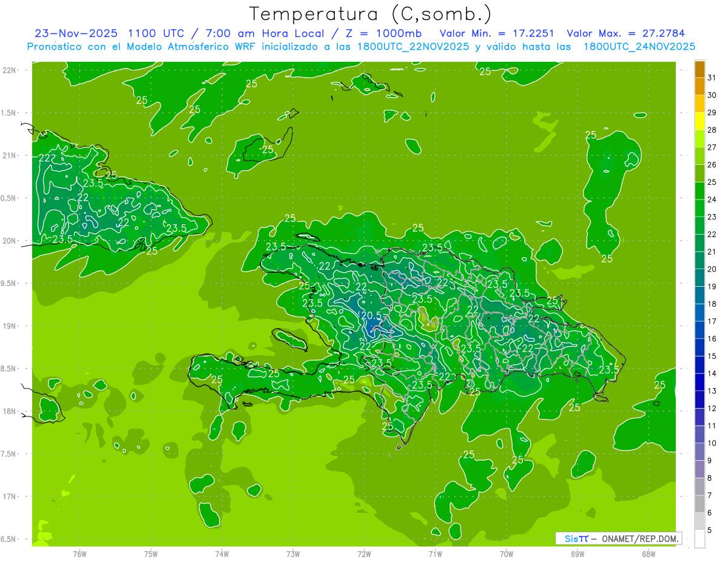This screenshot has width=728, height=562.
Task: Click the "20.5" contour label
Action: click(371, 316)
